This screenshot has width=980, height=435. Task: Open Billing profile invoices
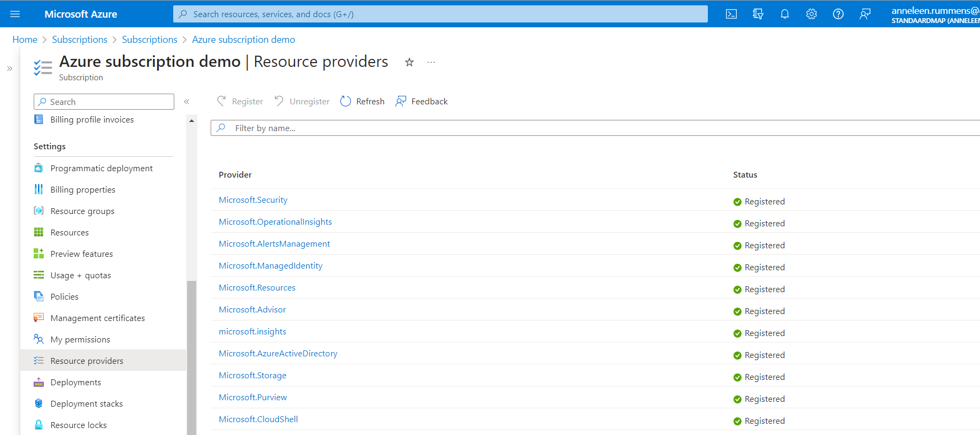click(92, 119)
